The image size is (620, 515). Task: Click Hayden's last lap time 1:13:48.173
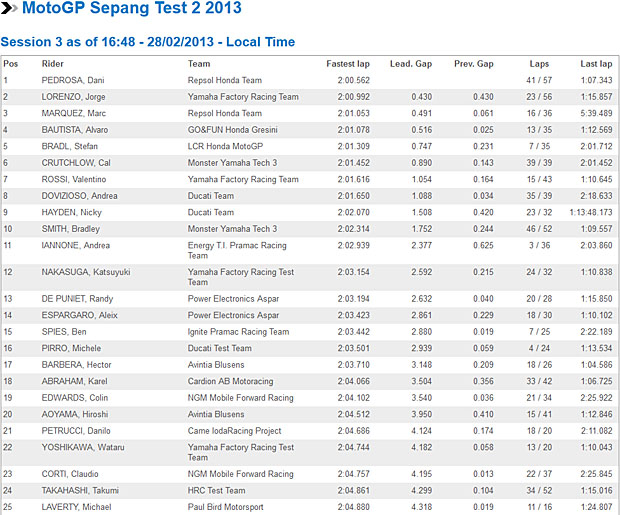591,212
